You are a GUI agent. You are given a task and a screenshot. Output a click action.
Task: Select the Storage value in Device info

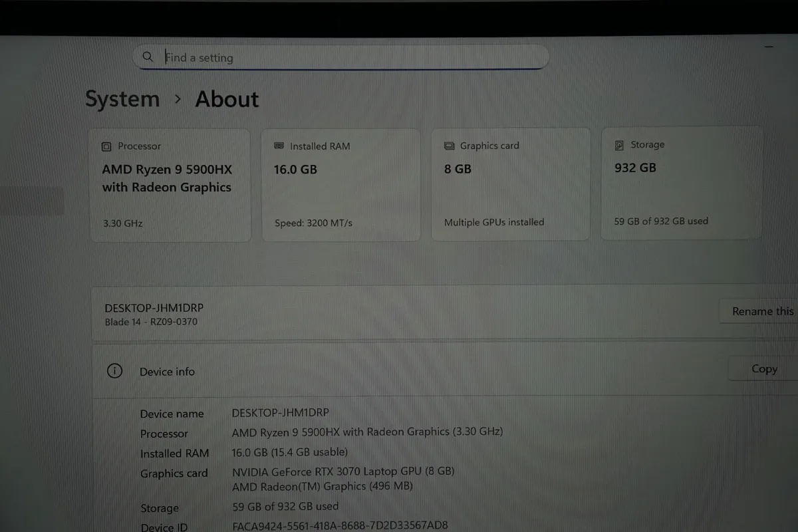[285, 506]
